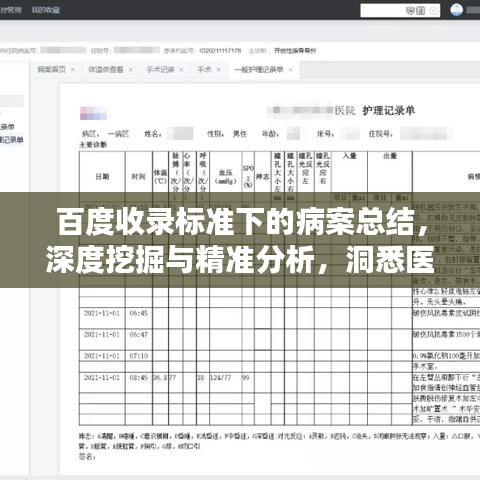Screen dimensions: 480x480
Task: Click the 07:10 time cell
Action: pos(139,356)
